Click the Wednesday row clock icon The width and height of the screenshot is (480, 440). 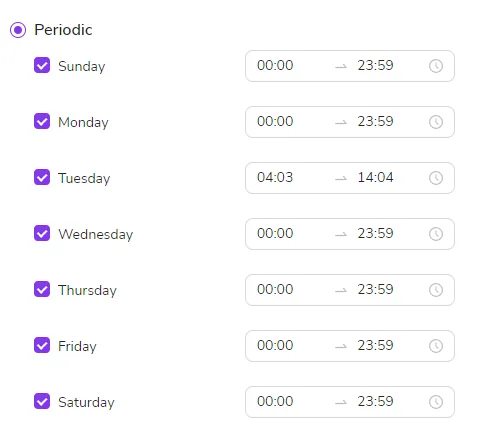pos(436,234)
